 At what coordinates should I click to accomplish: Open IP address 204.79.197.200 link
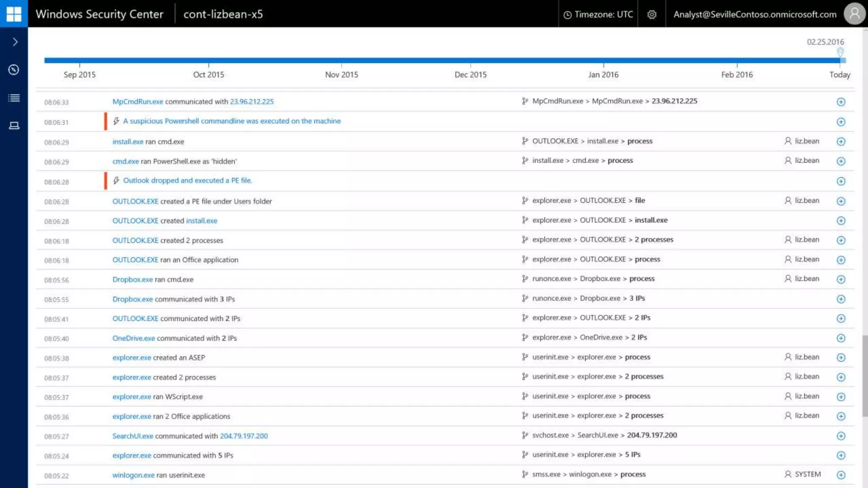coord(244,436)
